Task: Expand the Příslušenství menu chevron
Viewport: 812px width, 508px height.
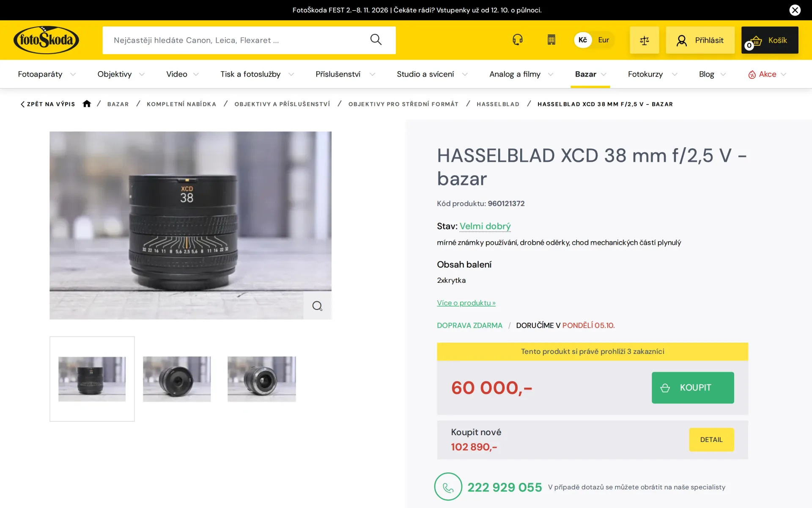Action: [x=372, y=75]
